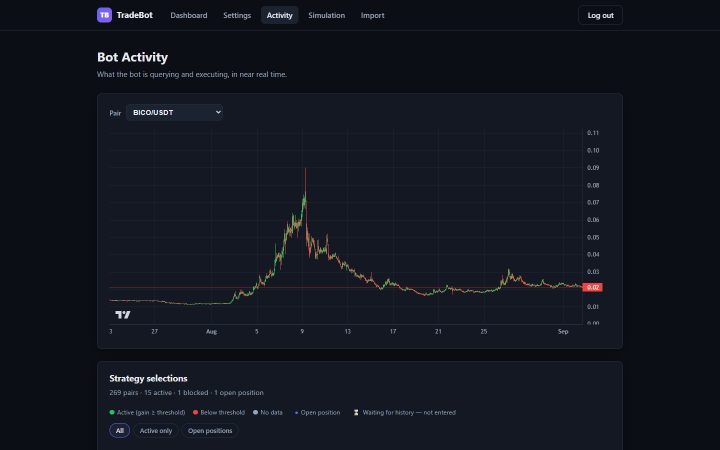
Task: Click the green Active legend dot
Action: pyautogui.click(x=112, y=412)
